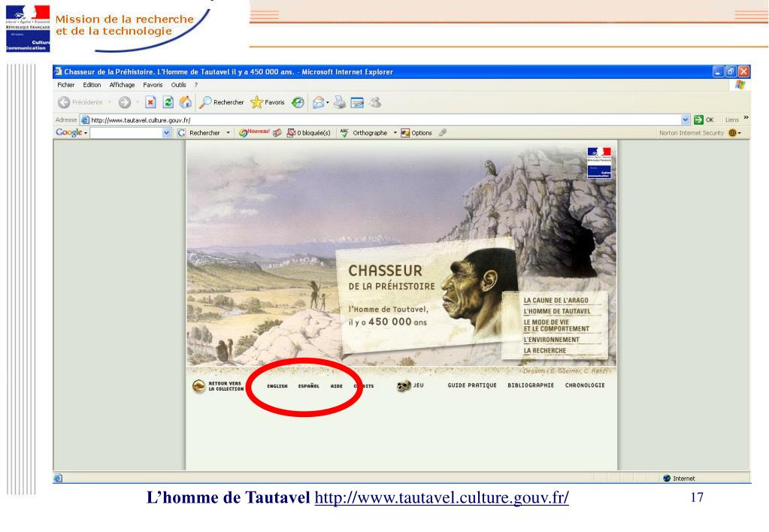Click the skull icon next to JEU
Image resolution: width=769 pixels, height=532 pixels.
pos(403,386)
